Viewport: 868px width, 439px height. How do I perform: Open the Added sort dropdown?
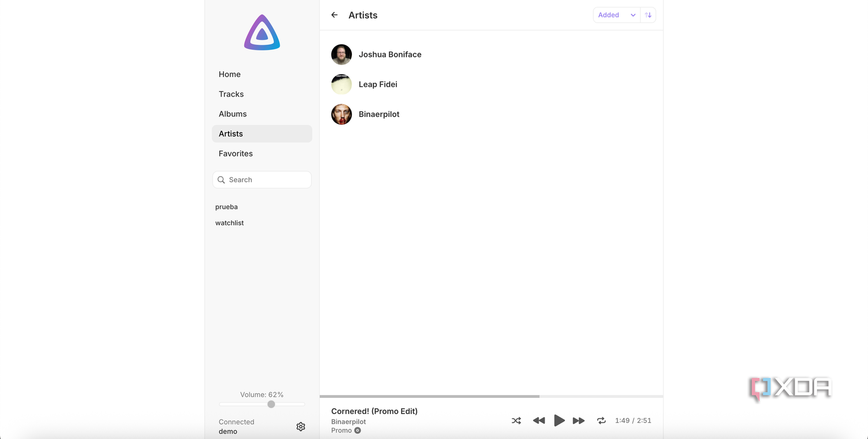point(617,15)
